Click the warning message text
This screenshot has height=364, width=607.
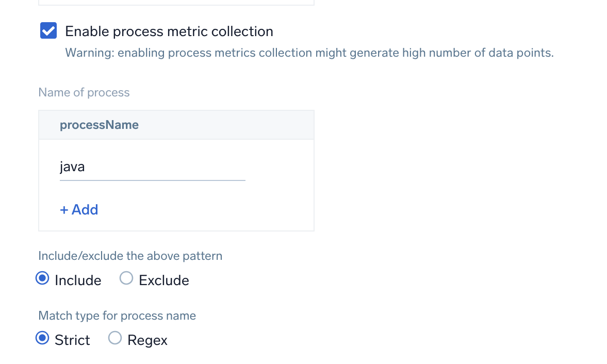coord(309,52)
